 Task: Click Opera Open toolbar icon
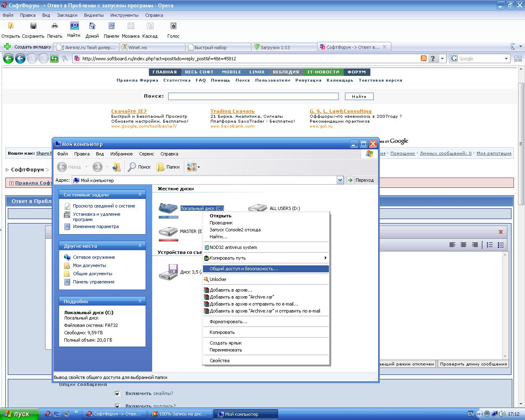coord(11,26)
